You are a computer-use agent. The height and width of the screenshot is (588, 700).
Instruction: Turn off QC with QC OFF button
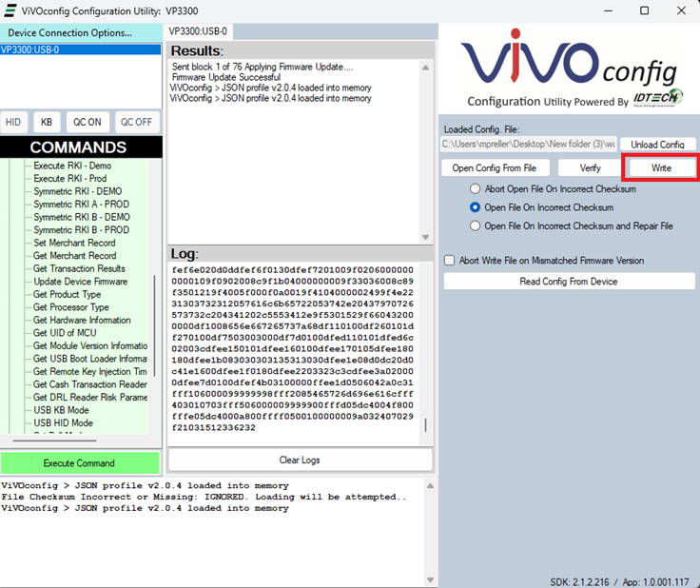pyautogui.click(x=136, y=122)
